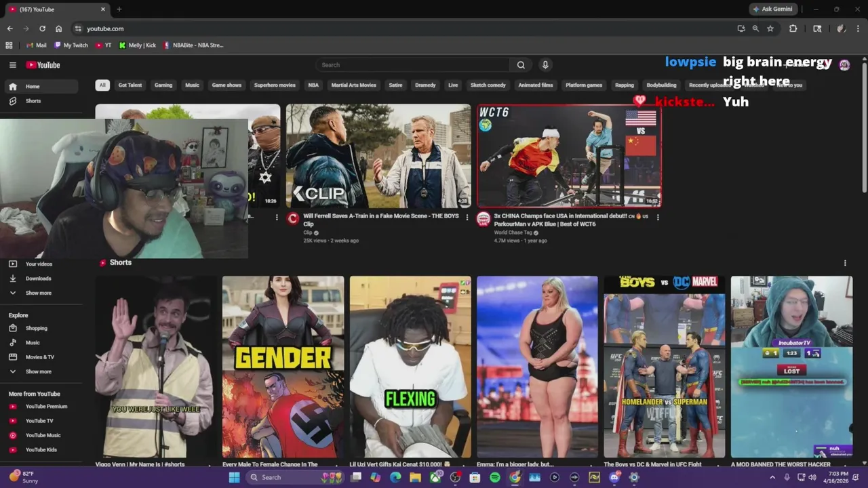Open the YouTube hamburger guide menu
Screen dimensions: 868x488
tap(12, 65)
